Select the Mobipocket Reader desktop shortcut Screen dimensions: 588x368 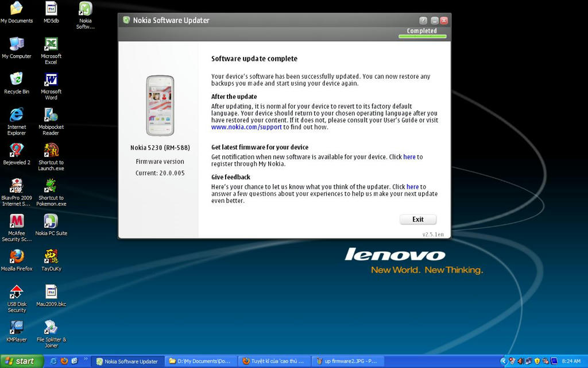pos(51,122)
